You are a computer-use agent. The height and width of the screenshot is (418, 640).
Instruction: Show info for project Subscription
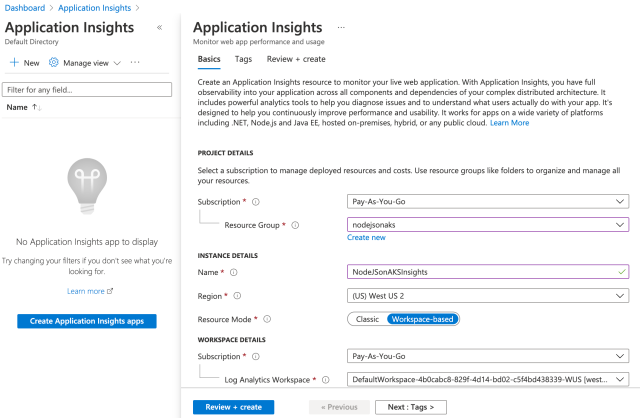click(x=256, y=202)
